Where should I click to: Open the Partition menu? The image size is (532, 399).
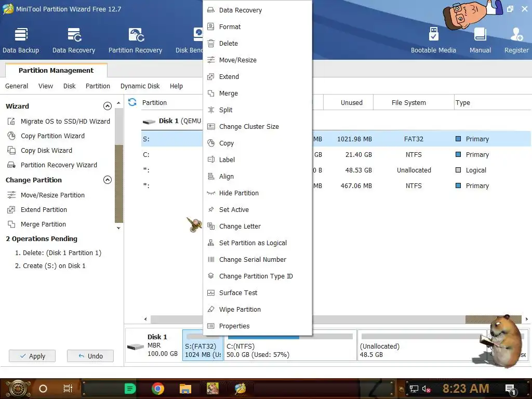tap(98, 86)
